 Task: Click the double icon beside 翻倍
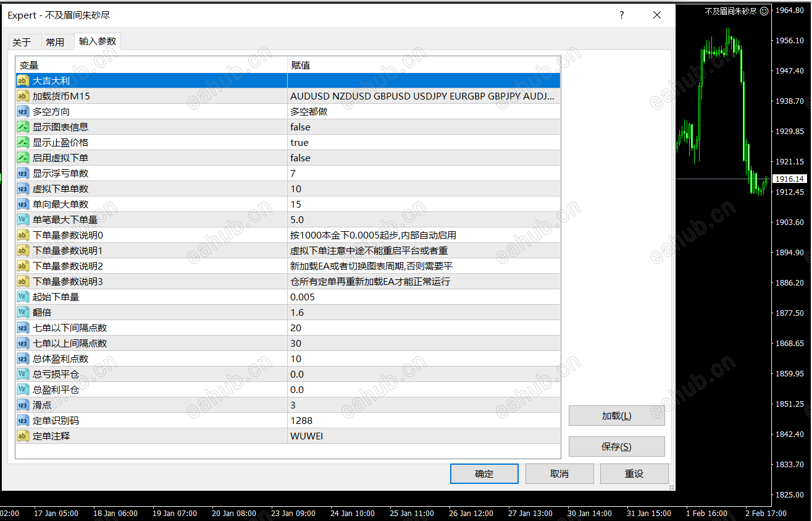point(23,312)
